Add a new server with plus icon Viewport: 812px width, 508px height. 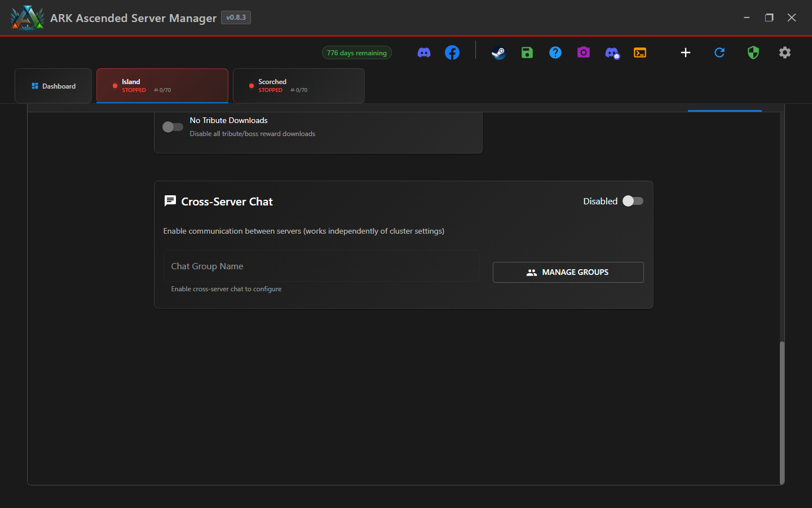[686, 52]
